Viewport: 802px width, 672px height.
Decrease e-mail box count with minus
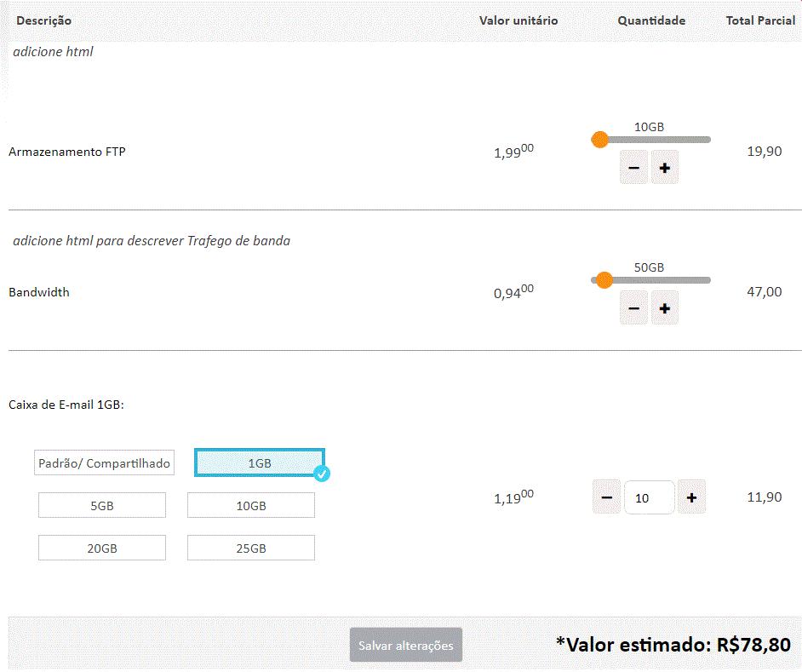(606, 497)
